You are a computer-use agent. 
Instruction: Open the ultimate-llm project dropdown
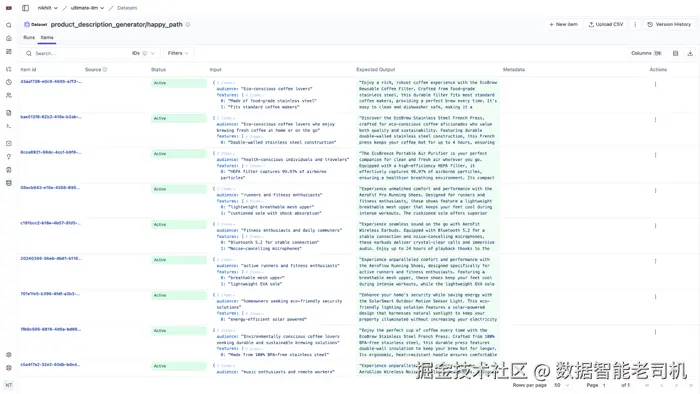tap(87, 8)
